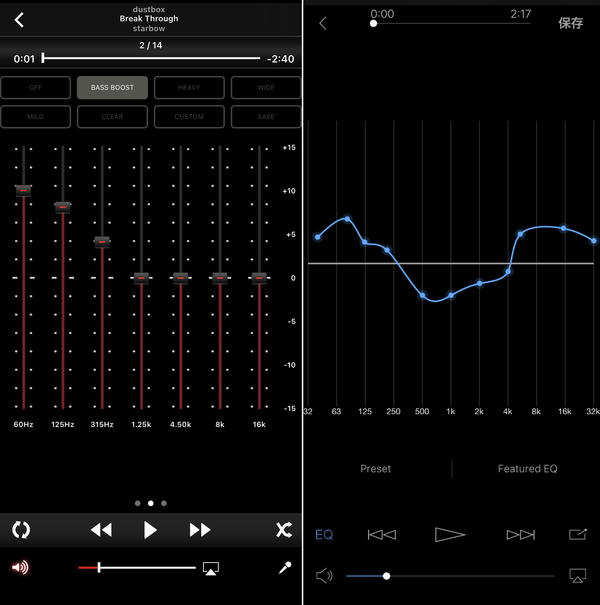Select the WIDE preset
The width and height of the screenshot is (600, 605).
point(266,88)
